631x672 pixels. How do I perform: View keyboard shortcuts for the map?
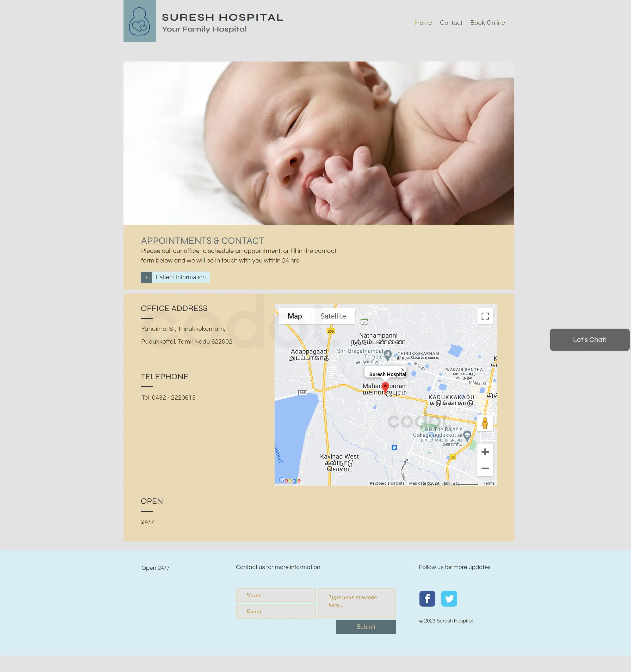(x=387, y=483)
